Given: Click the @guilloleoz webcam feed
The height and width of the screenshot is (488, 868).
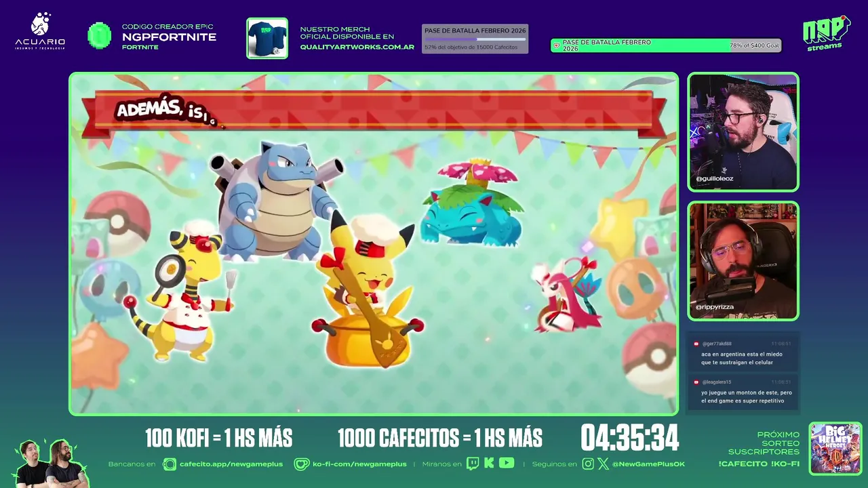Looking at the screenshot, I should (x=743, y=132).
